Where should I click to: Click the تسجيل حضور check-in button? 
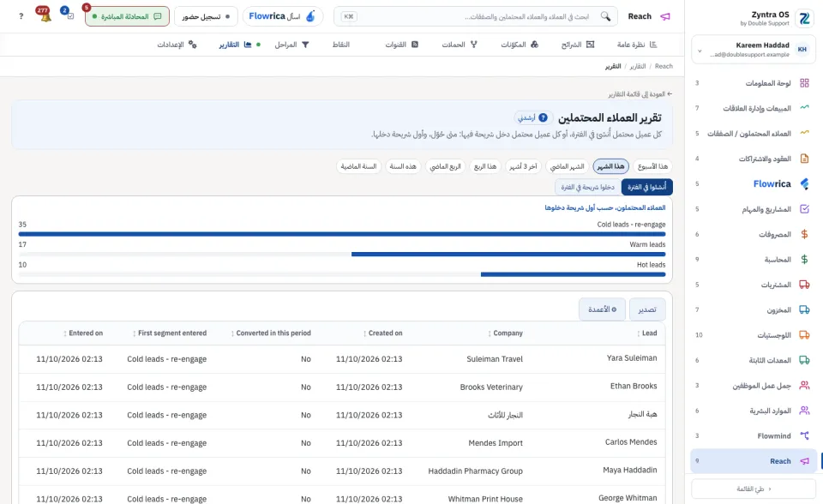click(206, 16)
